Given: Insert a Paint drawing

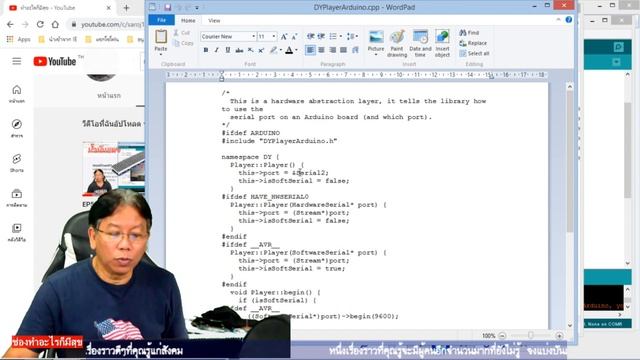Looking at the screenshot, I should click(x=397, y=37).
